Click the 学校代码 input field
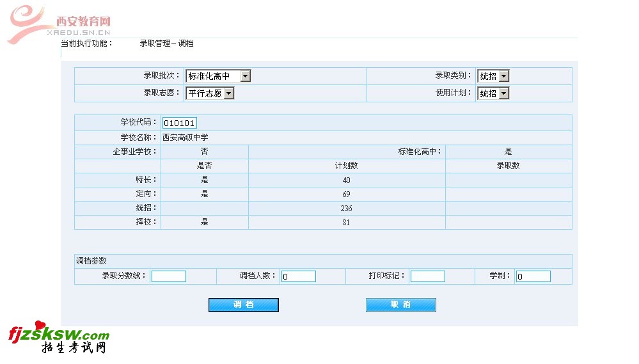Screen dimensions: 639x364 point(180,123)
